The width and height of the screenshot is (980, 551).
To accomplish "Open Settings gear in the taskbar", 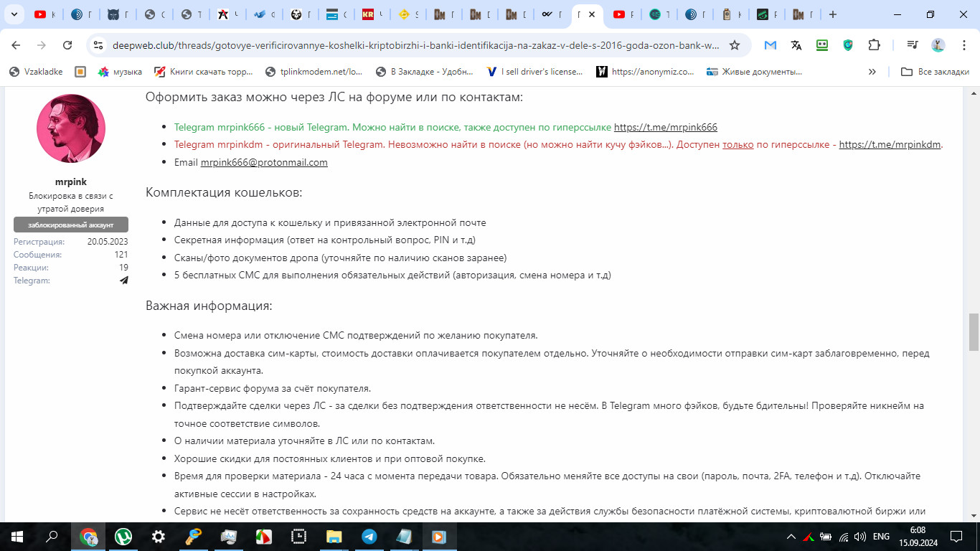I will pos(159,536).
